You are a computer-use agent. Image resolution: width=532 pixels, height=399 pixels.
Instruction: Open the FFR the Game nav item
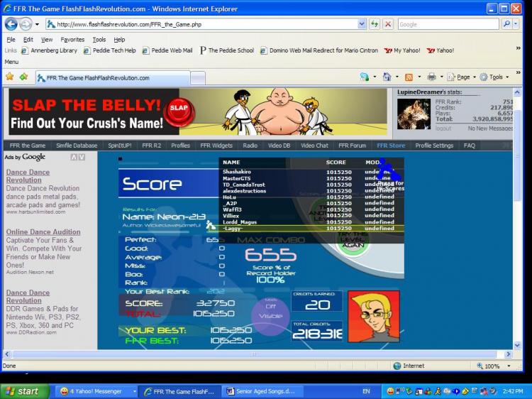point(28,146)
